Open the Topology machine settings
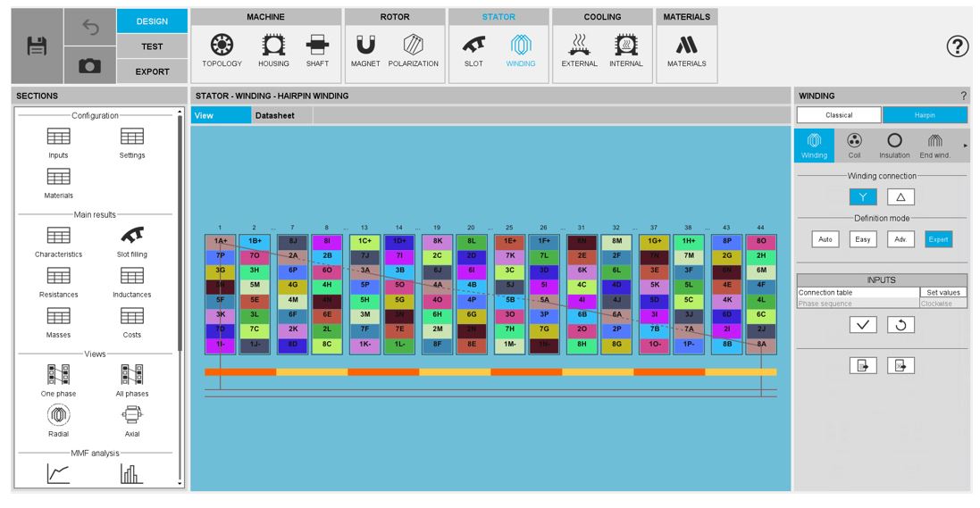This screenshot has height=508, width=980. (222, 51)
